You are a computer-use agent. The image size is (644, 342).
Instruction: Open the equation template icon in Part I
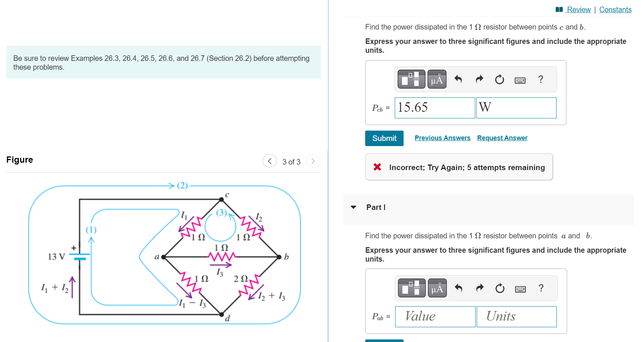click(x=411, y=288)
